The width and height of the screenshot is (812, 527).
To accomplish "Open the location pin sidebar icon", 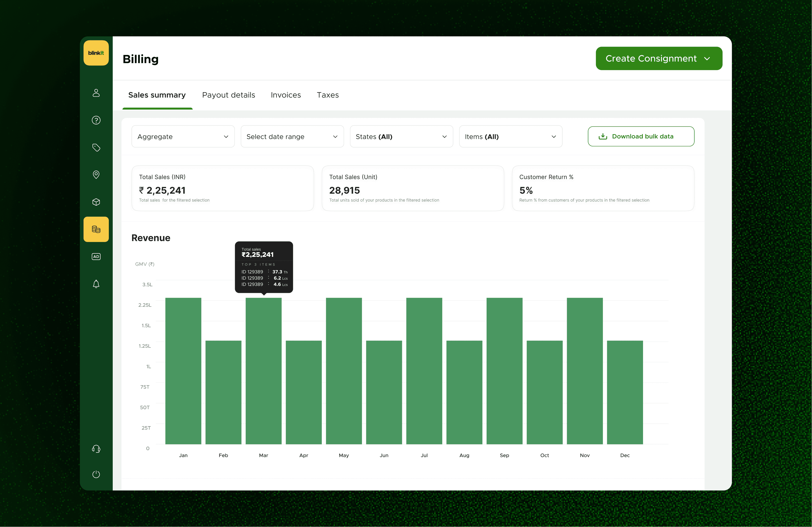I will pyautogui.click(x=96, y=175).
